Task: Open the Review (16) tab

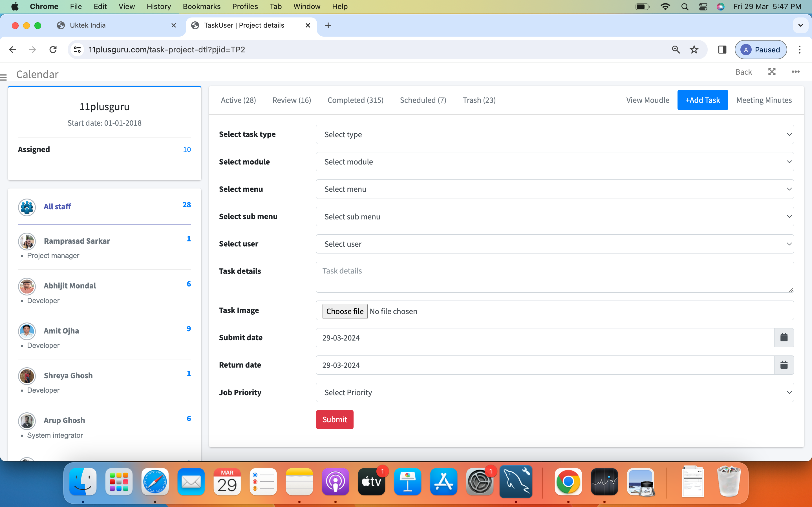Action: pos(292,100)
